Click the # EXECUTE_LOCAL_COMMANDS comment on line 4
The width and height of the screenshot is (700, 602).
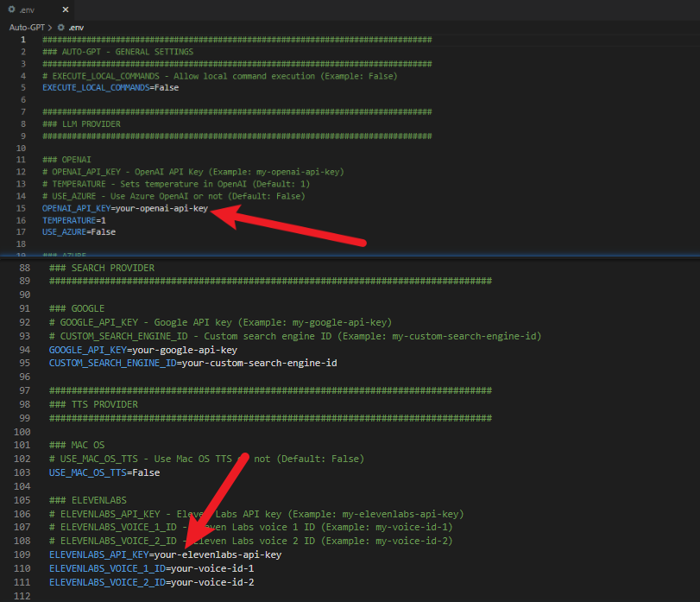point(219,76)
